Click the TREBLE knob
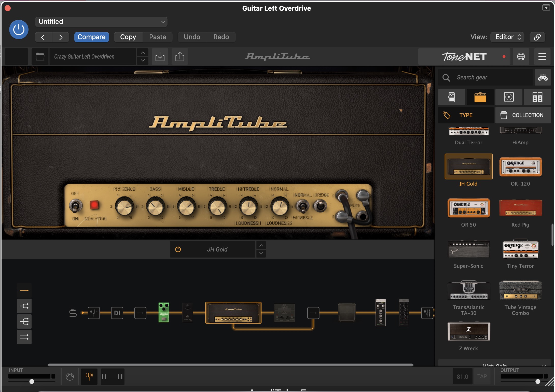 217,206
